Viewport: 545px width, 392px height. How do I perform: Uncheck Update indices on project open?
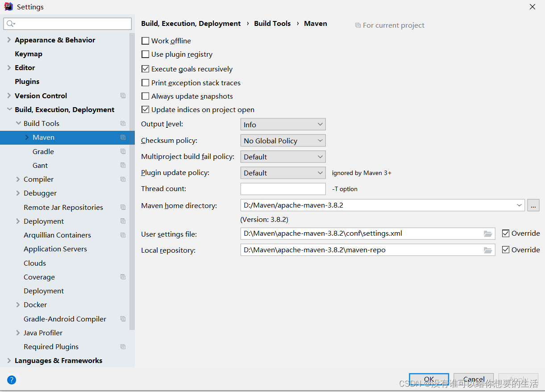click(145, 109)
